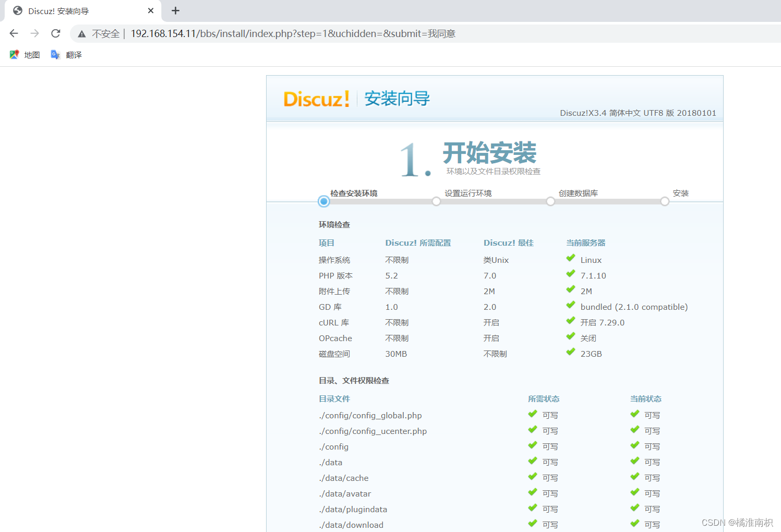Click the OPcache row label
The height and width of the screenshot is (532, 781).
tap(335, 338)
